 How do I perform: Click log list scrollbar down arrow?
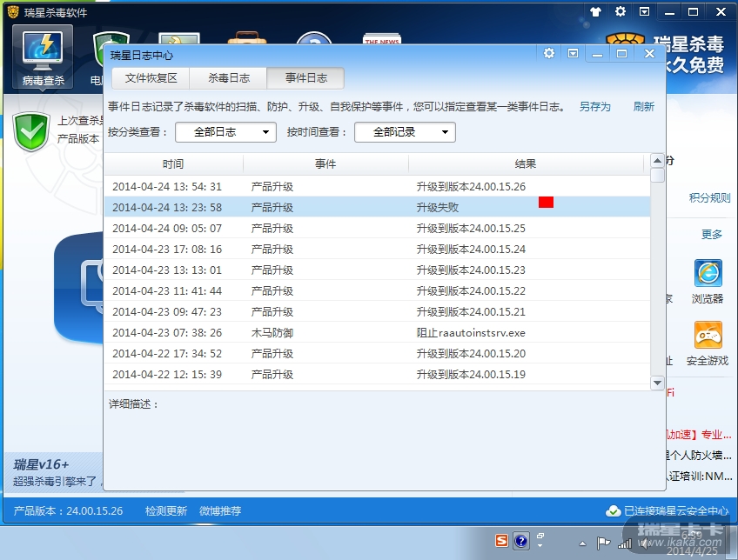click(657, 383)
